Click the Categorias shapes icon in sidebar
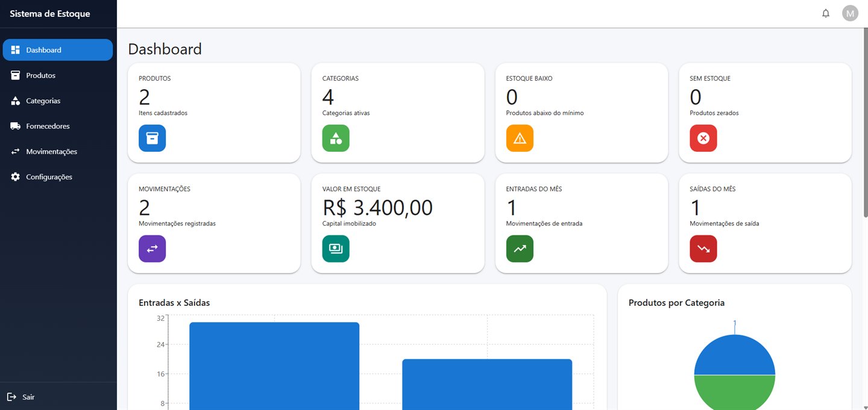The height and width of the screenshot is (410, 868). tap(16, 101)
